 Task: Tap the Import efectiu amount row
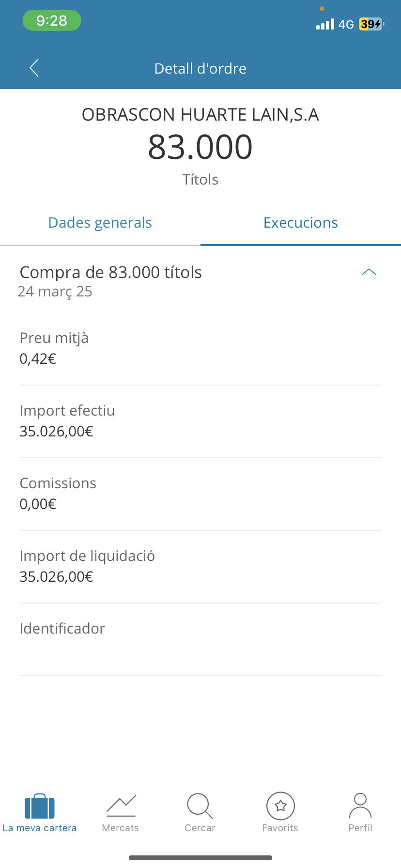pyautogui.click(x=200, y=421)
